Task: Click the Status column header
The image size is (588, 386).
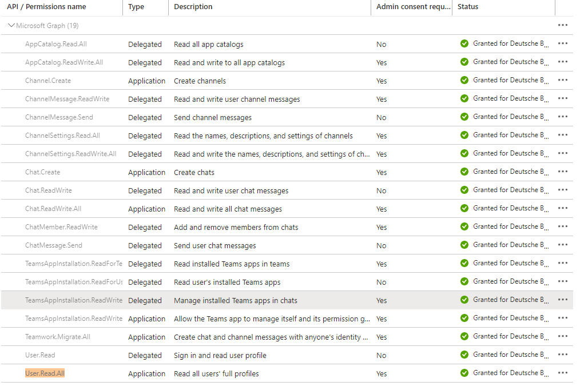Action: pos(468,7)
